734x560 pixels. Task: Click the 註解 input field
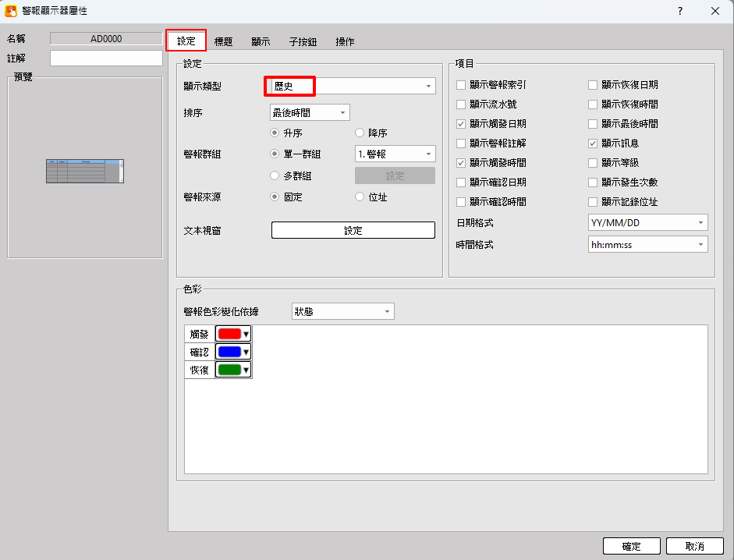[106, 58]
